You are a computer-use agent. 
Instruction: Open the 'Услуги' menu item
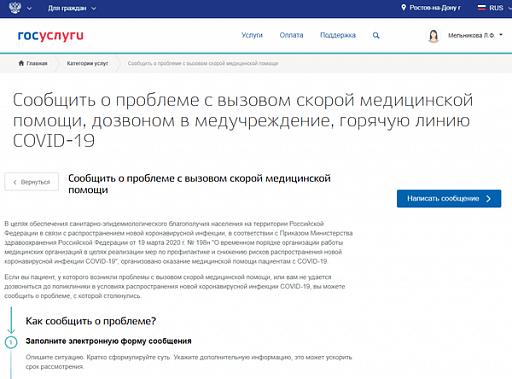pyautogui.click(x=252, y=35)
